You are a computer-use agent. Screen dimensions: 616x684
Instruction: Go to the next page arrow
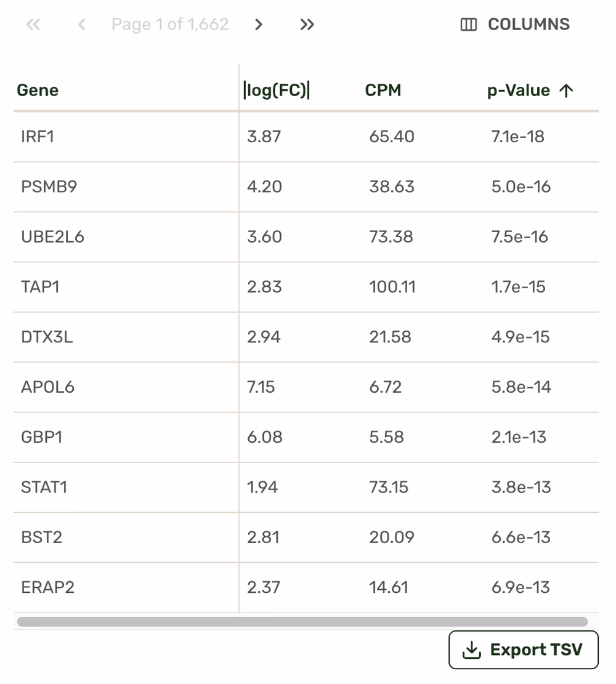click(x=259, y=25)
